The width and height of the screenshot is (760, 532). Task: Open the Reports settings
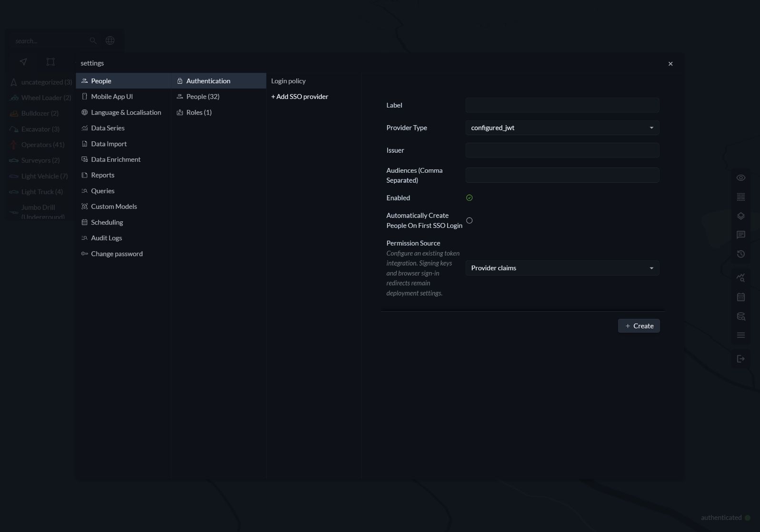pyautogui.click(x=123, y=175)
